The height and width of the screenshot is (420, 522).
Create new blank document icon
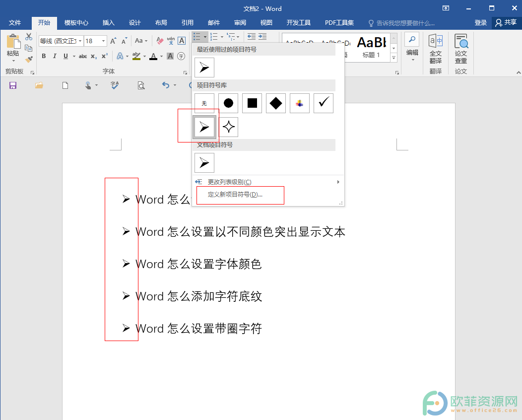coord(65,85)
